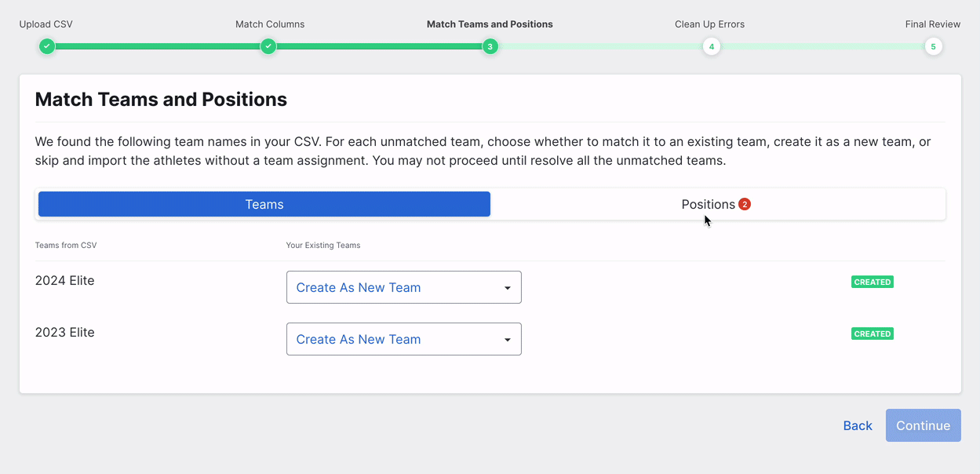
Task: Click the Upload CSV step checkmark icon
Action: coord(47,46)
